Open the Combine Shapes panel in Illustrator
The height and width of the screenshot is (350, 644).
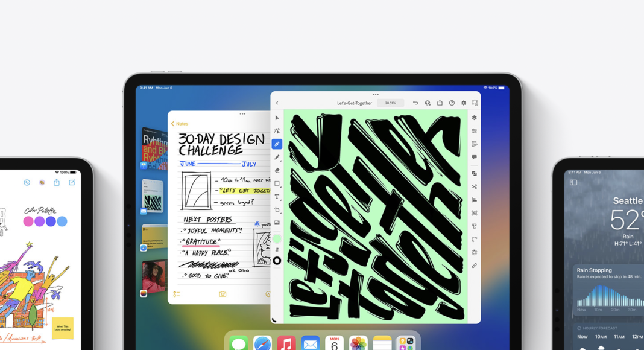pos(475,174)
